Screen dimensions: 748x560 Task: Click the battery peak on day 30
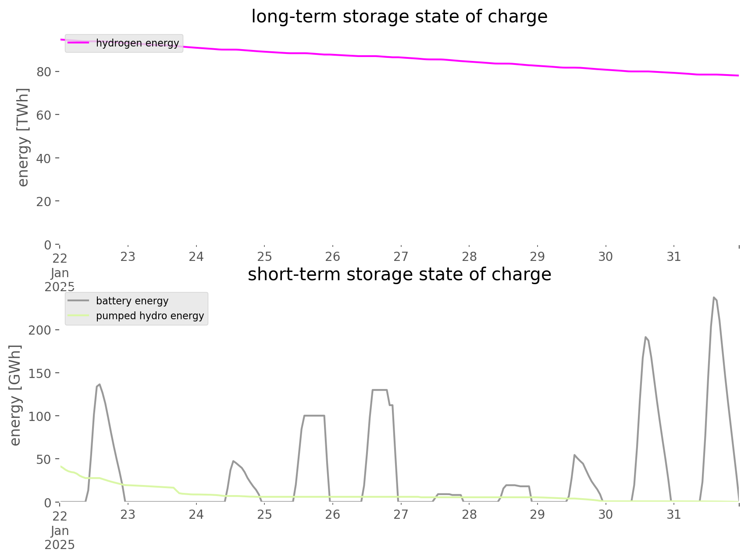click(x=645, y=337)
